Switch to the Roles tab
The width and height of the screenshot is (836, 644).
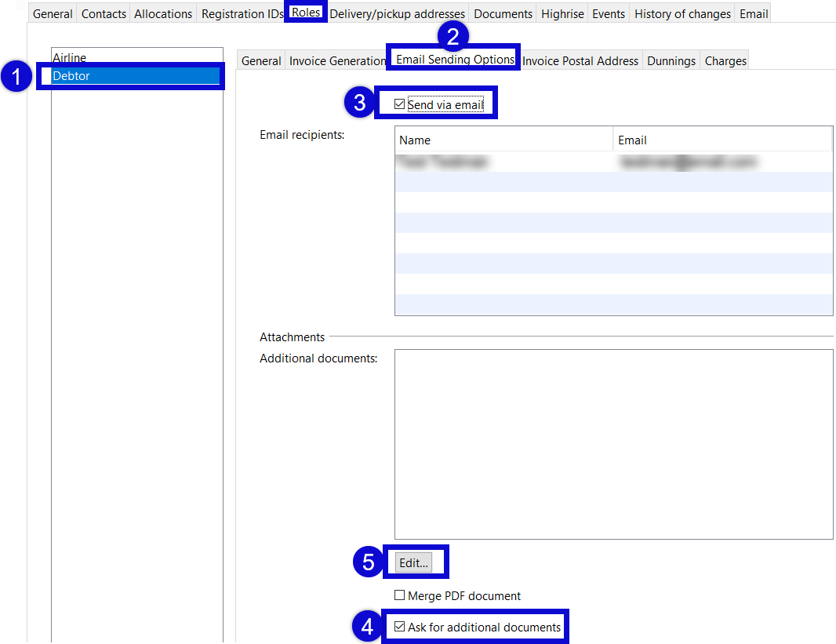coord(306,11)
